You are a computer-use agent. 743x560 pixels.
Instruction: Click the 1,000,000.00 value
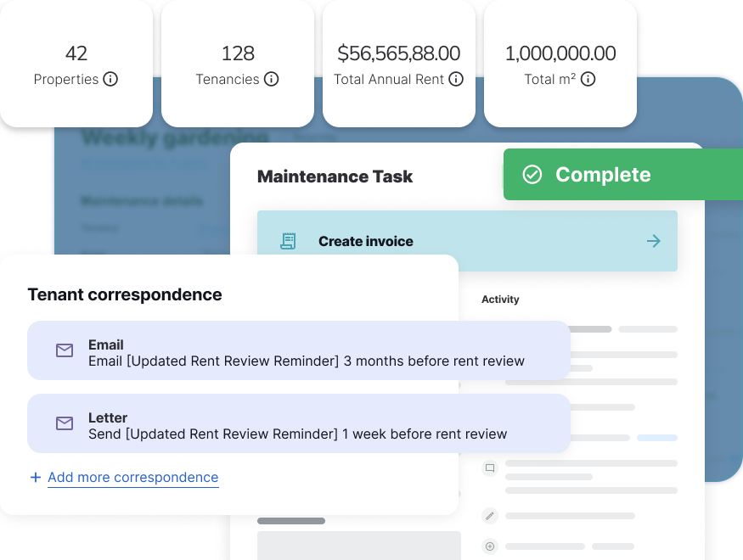click(560, 53)
